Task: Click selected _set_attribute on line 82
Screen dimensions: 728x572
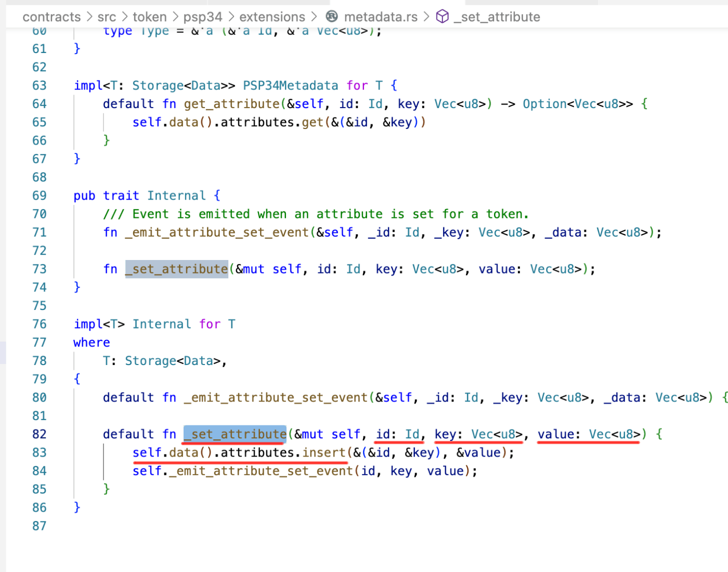Action: click(x=235, y=434)
